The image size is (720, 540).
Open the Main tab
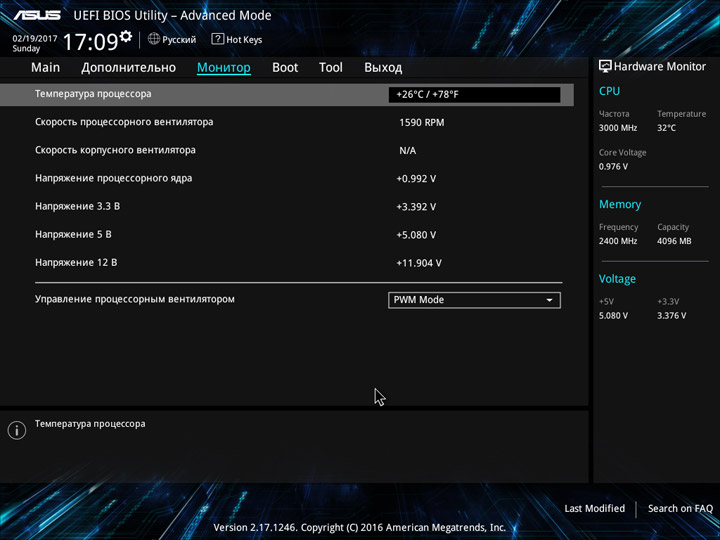coord(45,68)
